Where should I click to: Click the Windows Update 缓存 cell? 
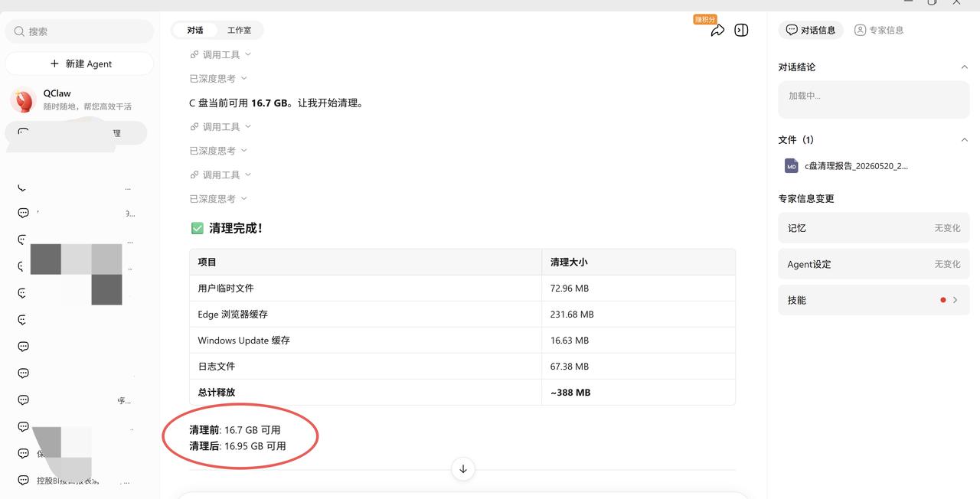pos(365,341)
